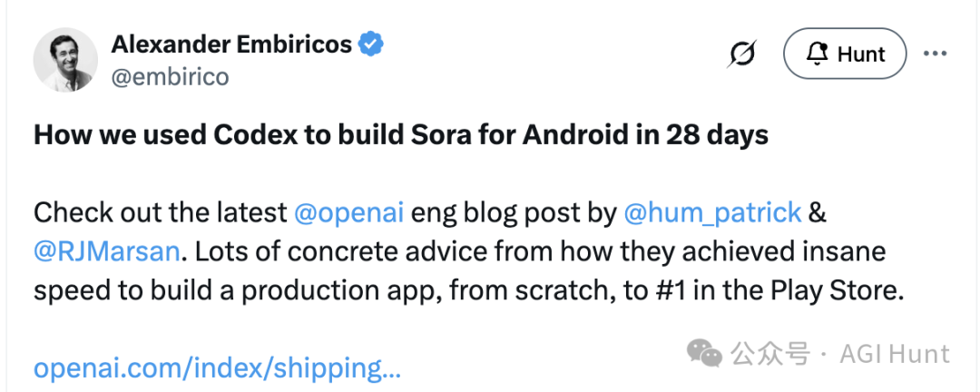The height and width of the screenshot is (392, 980).
Task: Click the "Check out the latest" text
Action: tap(160, 213)
